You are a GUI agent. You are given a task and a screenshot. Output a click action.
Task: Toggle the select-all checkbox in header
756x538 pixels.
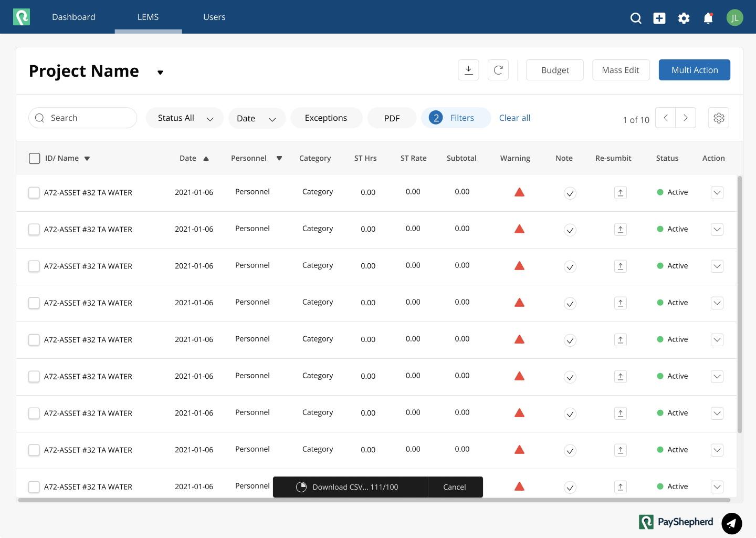tap(35, 158)
